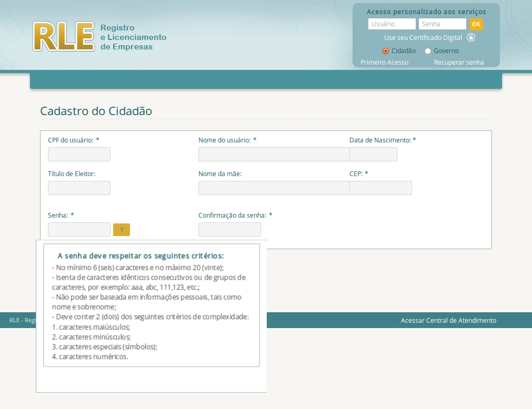
Task: Focus the Senha login field in header
Action: [443, 24]
